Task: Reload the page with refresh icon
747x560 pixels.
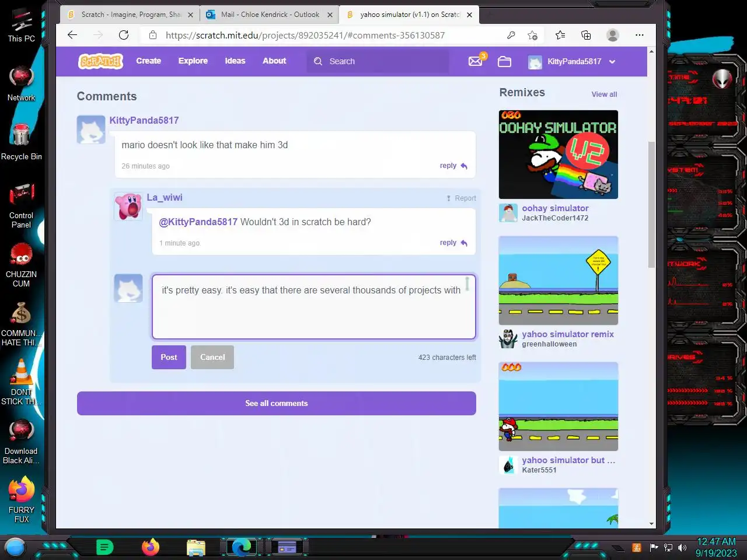Action: point(124,35)
